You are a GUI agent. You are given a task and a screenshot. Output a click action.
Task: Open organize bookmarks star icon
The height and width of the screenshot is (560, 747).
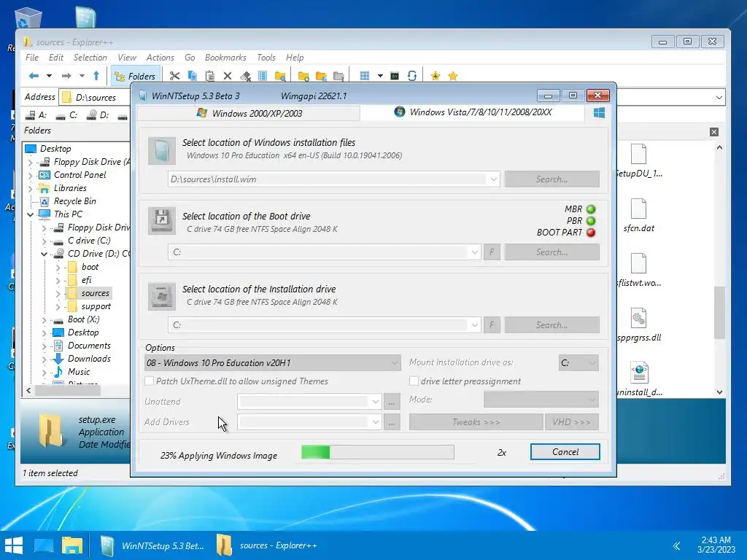tap(452, 76)
